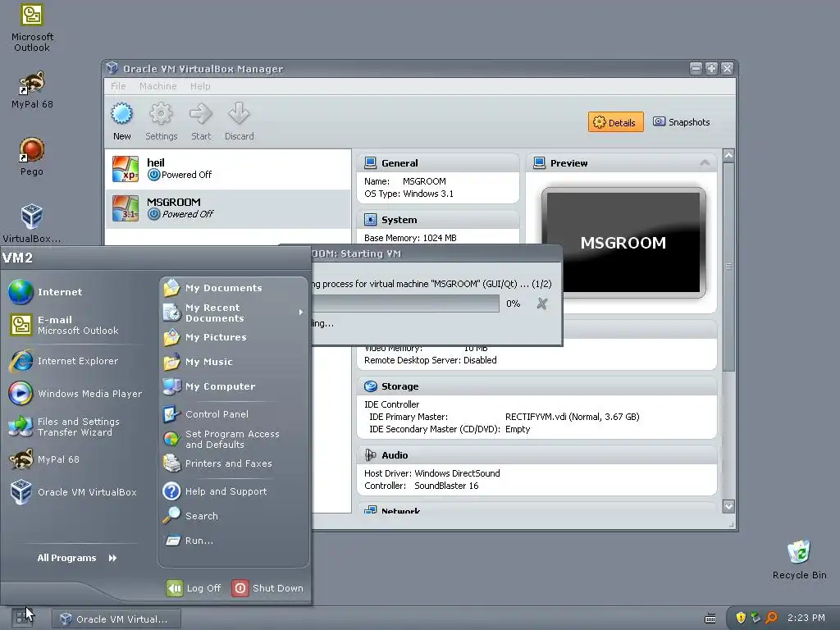Click the Start button on taskbar
Image resolution: width=840 pixels, height=630 pixels.
click(x=22, y=618)
